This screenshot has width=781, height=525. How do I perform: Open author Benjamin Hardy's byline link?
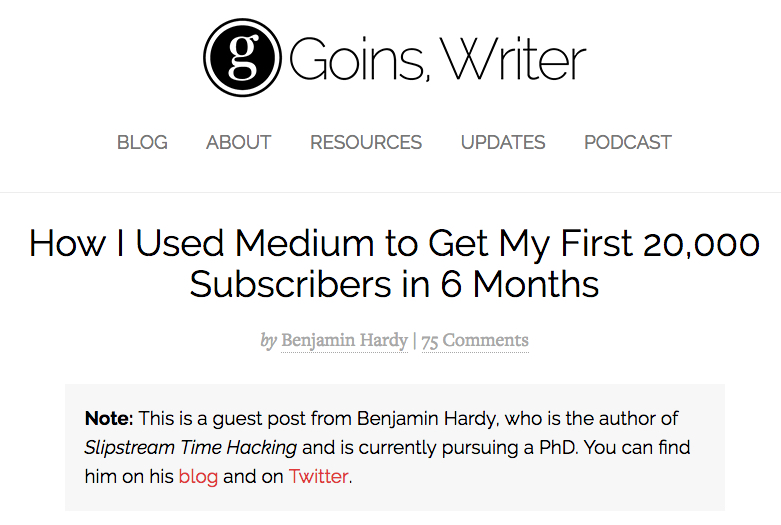click(x=344, y=340)
